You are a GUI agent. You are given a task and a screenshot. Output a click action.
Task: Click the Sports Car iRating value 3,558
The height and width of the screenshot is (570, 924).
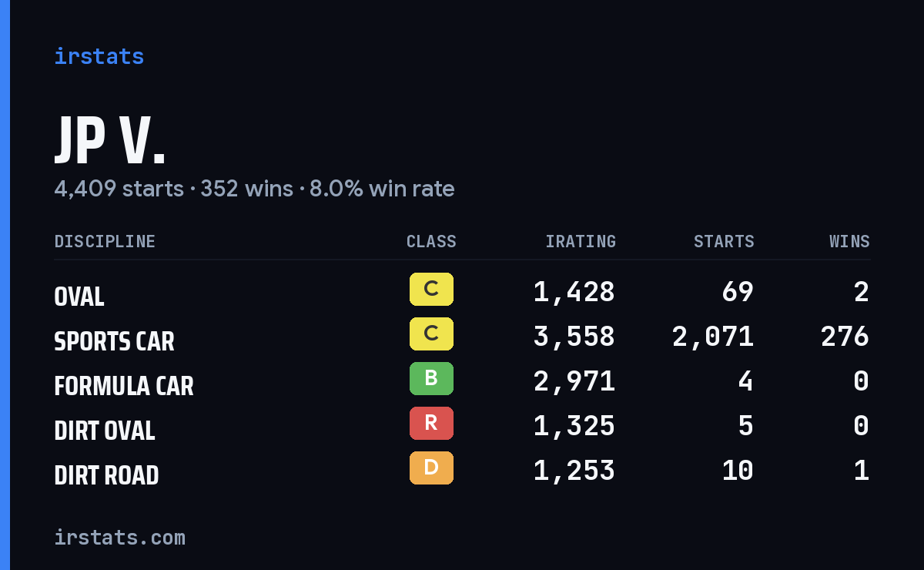pos(574,337)
